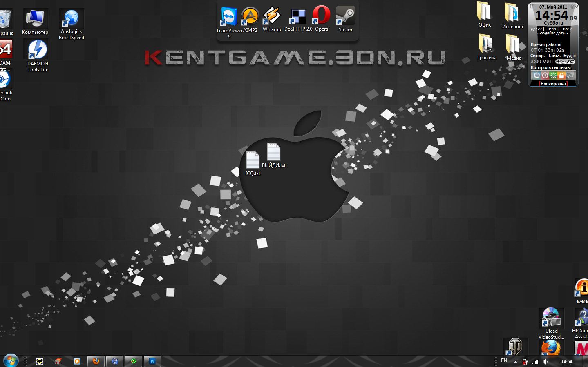Image resolution: width=588 pixels, height=367 pixels.
Task: Click the Batman icon in quick launch
Action: pyautogui.click(x=40, y=361)
